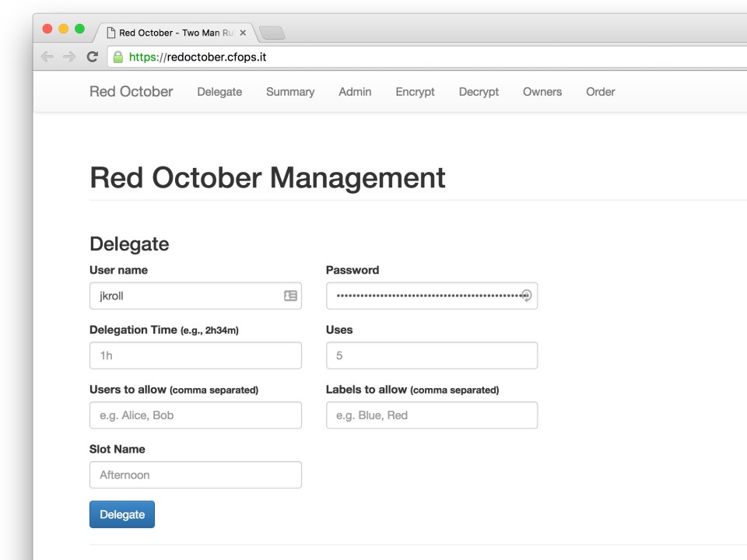Screen dimensions: 747x560
Task: Open the Summary nav item
Action: click(x=290, y=92)
